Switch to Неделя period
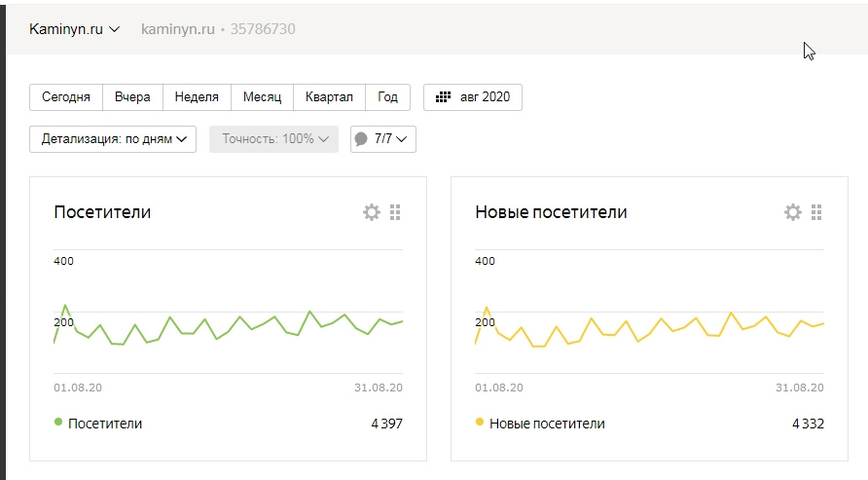Image resolution: width=868 pixels, height=480 pixels. (x=197, y=97)
